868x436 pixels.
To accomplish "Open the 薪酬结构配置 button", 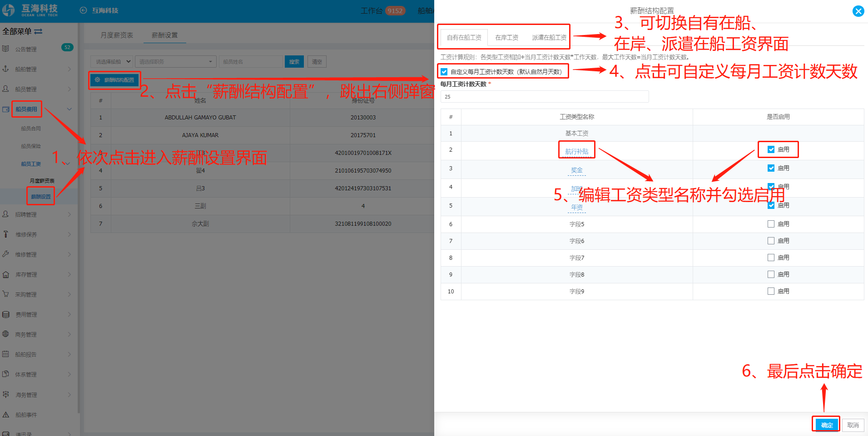I will [115, 80].
